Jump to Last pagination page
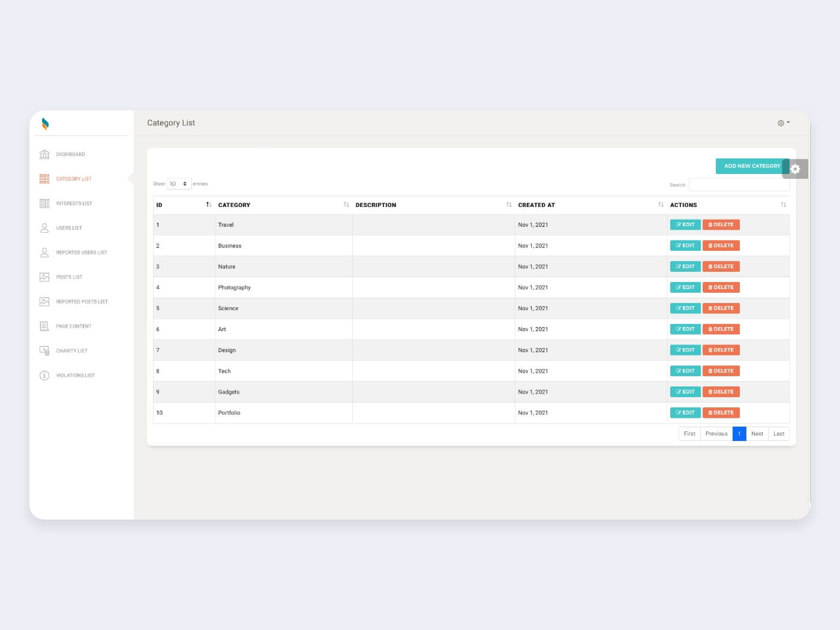The image size is (840, 630). pyautogui.click(x=779, y=434)
